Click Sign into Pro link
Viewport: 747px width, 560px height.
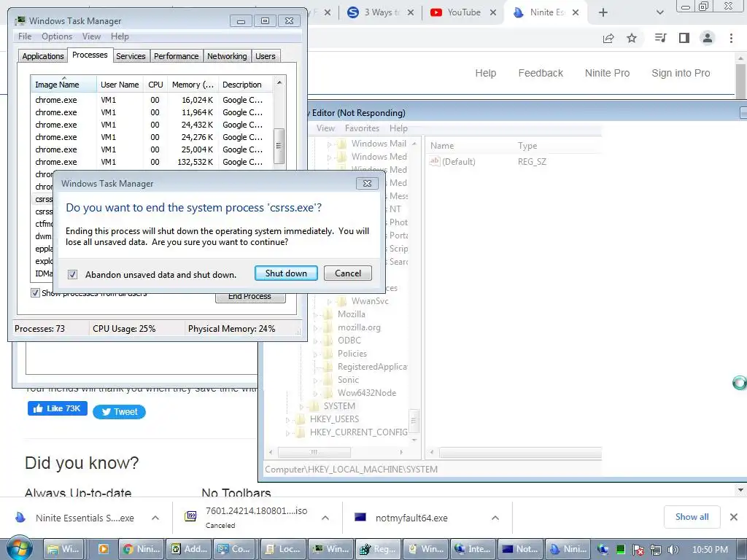tap(681, 73)
